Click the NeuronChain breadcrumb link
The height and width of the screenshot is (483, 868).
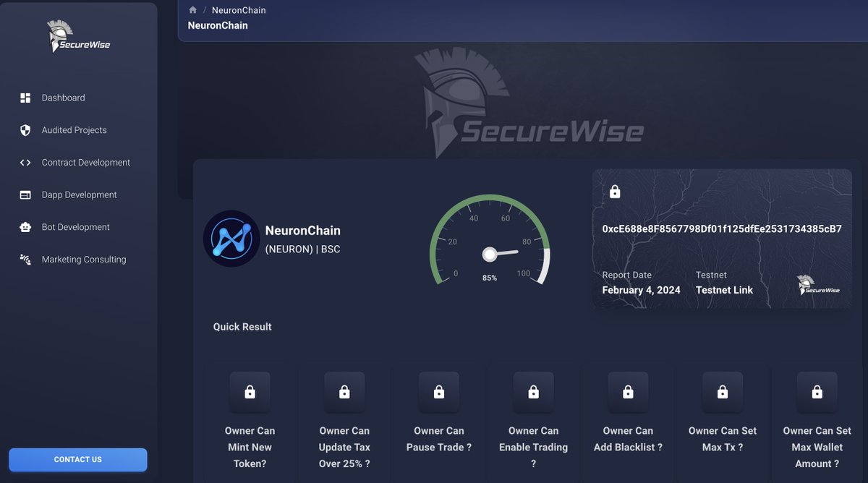[x=239, y=10]
